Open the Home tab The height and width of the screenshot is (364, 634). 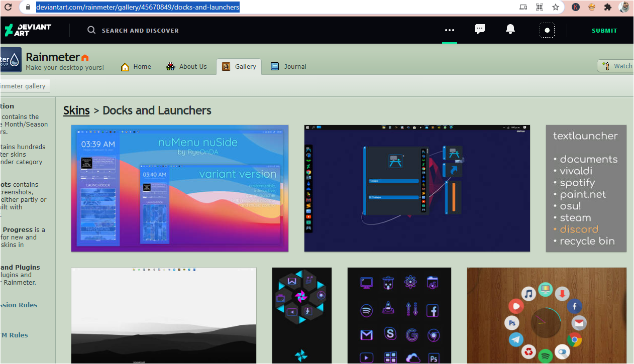(136, 66)
